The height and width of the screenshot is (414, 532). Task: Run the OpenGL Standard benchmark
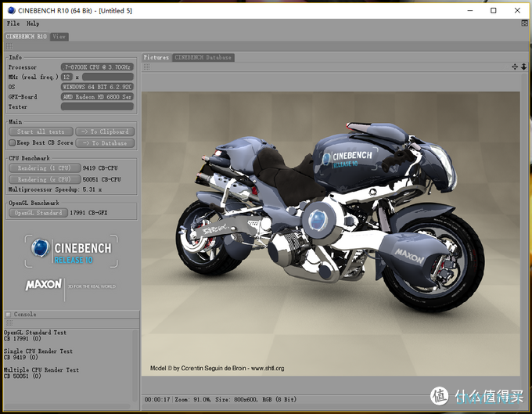pos(38,213)
